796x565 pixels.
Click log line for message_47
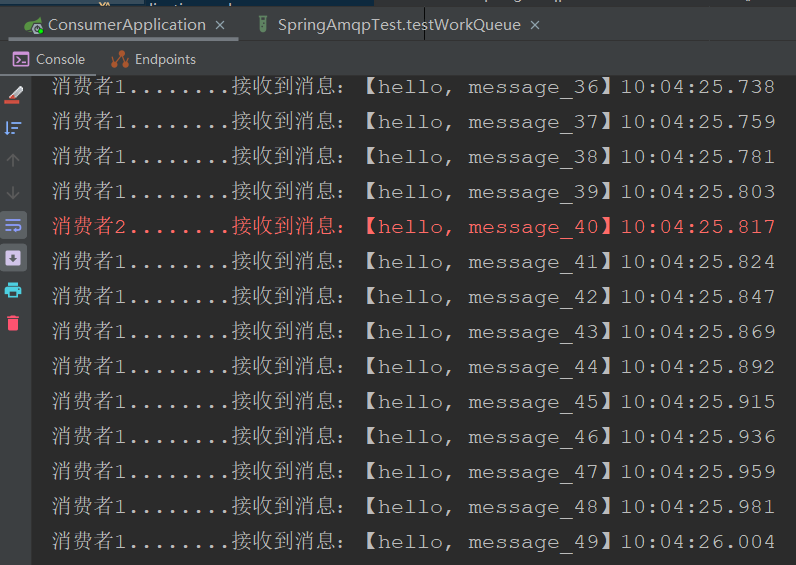(413, 472)
